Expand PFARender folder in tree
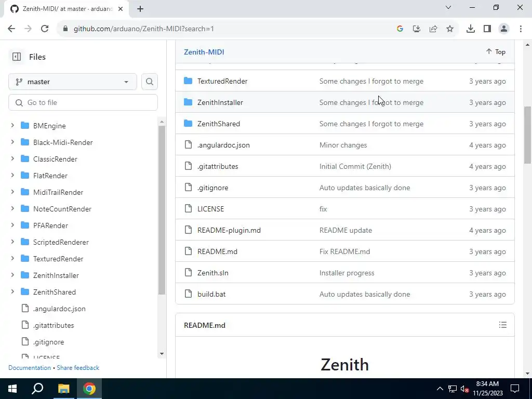 coord(12,225)
